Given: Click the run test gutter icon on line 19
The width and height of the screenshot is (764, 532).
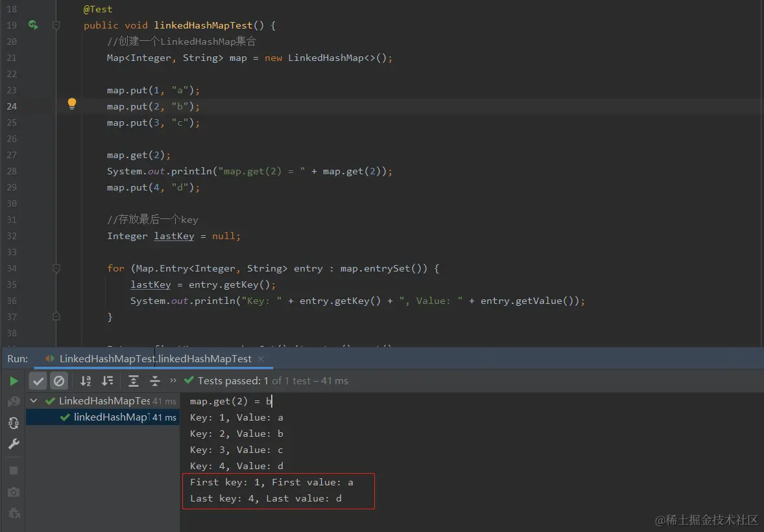Looking at the screenshot, I should coord(33,25).
